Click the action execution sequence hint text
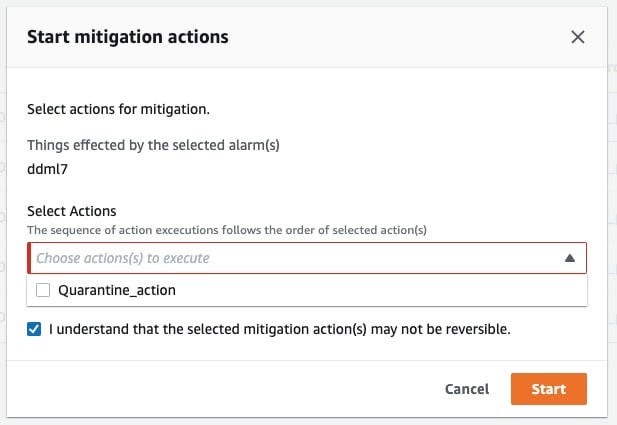Image resolution: width=617 pixels, height=425 pixels. tap(226, 230)
